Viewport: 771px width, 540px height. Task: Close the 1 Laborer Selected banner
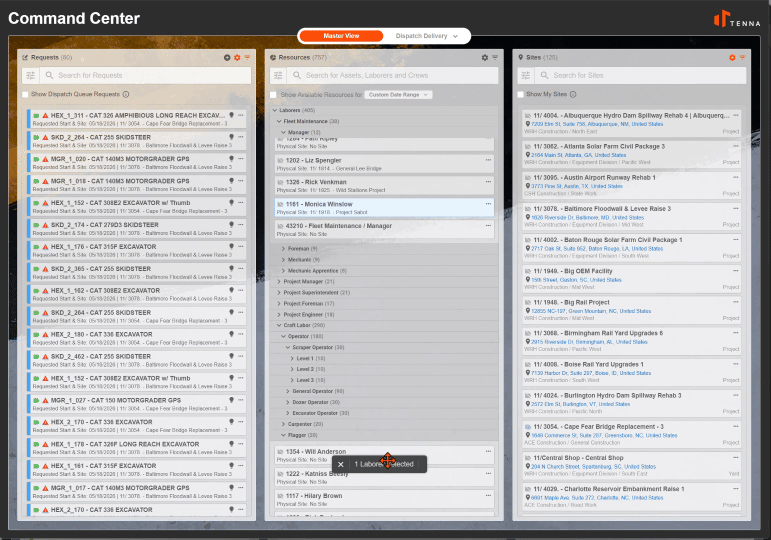tap(340, 464)
